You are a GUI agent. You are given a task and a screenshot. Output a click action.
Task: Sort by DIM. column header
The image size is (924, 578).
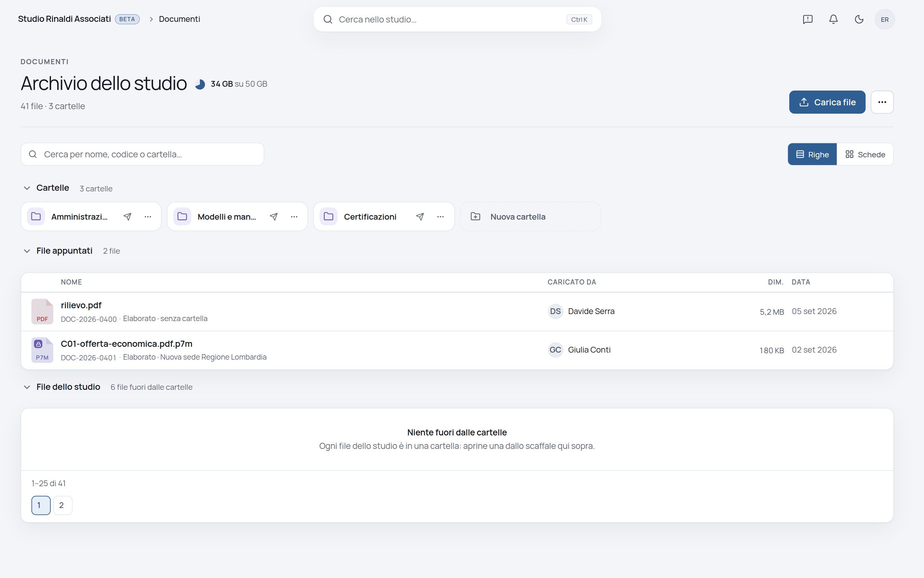[776, 282]
